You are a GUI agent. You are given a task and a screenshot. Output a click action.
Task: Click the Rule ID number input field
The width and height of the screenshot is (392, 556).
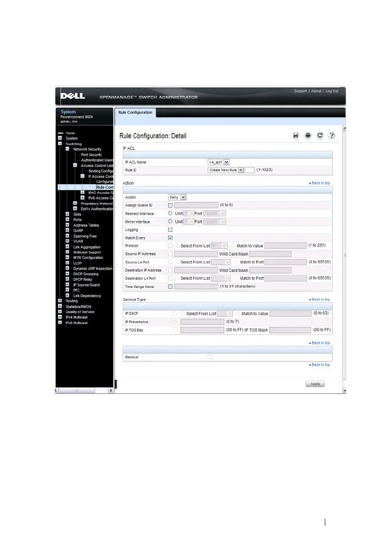(x=250, y=170)
